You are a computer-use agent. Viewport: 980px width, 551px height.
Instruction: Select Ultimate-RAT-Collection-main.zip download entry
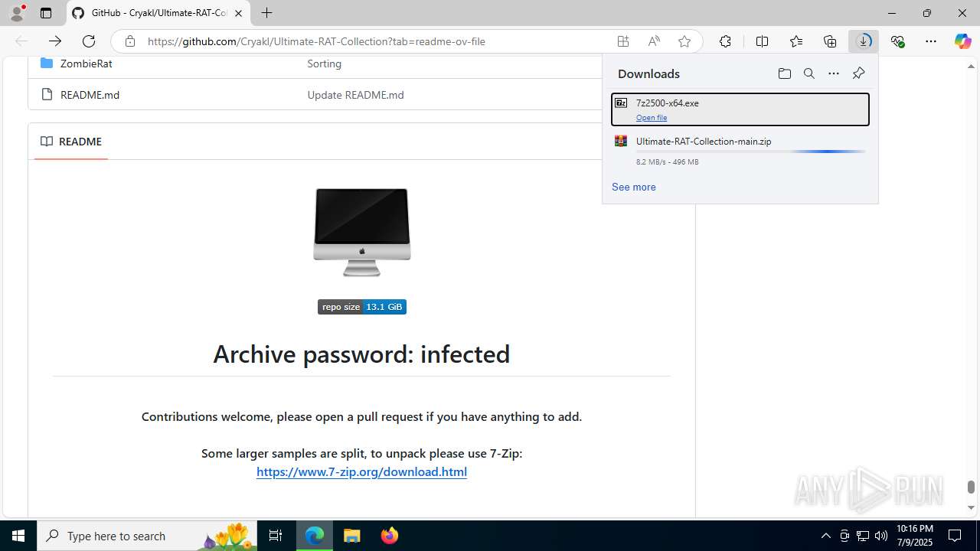(740, 151)
